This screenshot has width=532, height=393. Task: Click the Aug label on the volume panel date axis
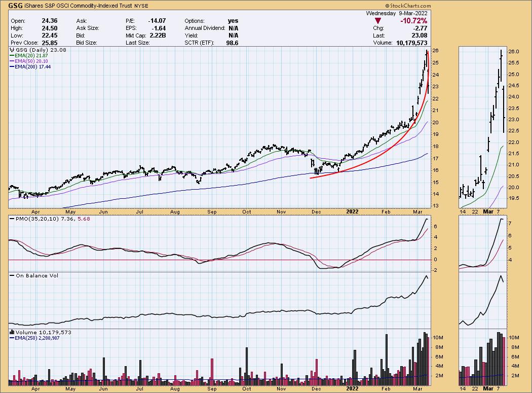pos(175,388)
